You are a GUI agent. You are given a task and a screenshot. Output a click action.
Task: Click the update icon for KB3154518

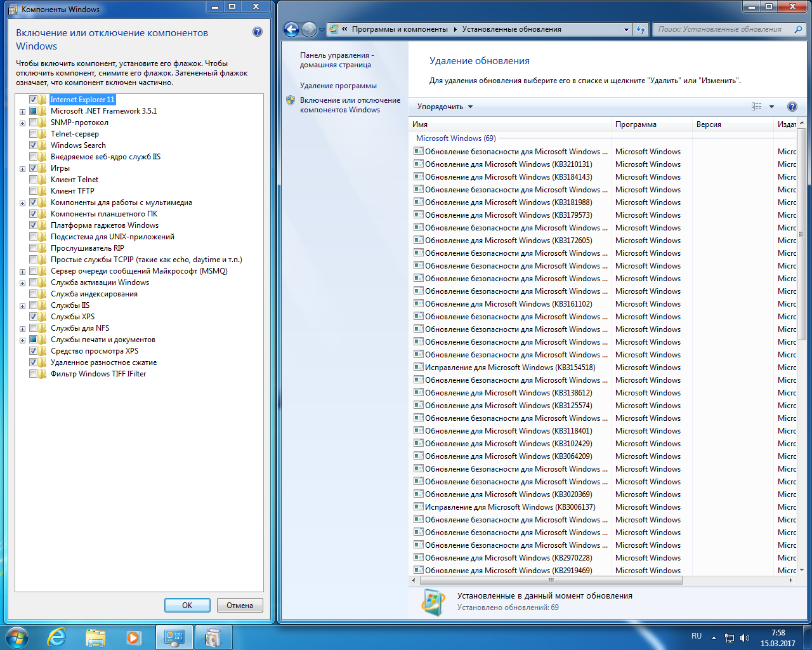(x=419, y=367)
